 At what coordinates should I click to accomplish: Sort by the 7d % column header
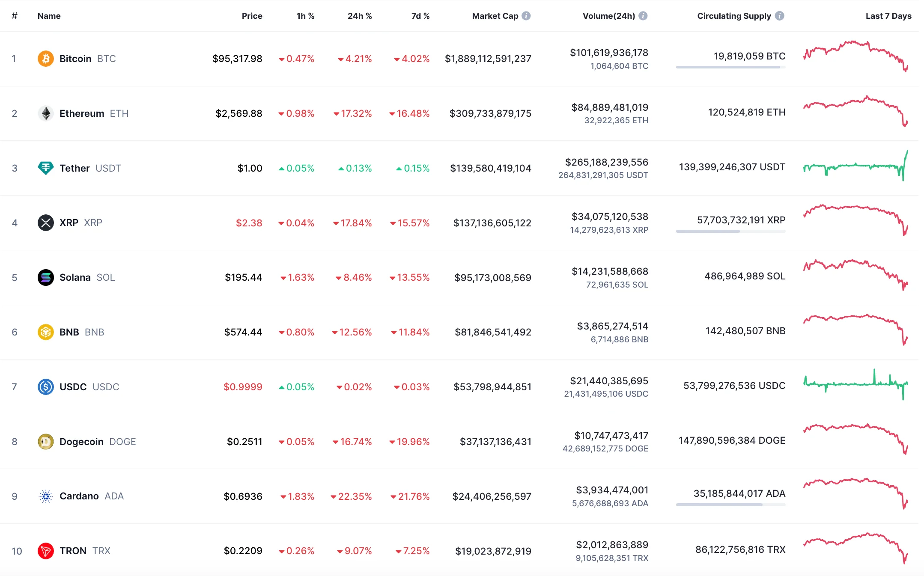(x=420, y=16)
